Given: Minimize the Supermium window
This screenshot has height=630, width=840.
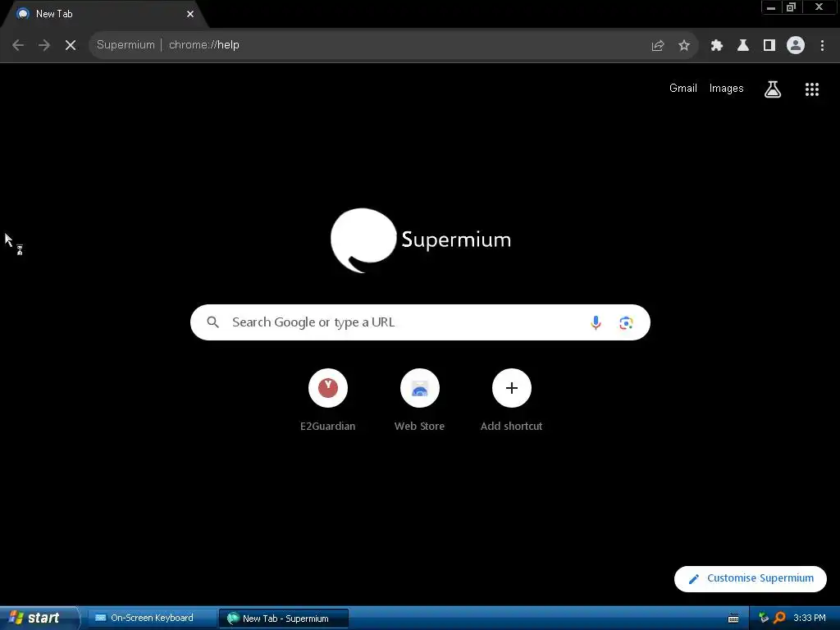Looking at the screenshot, I should [x=771, y=7].
